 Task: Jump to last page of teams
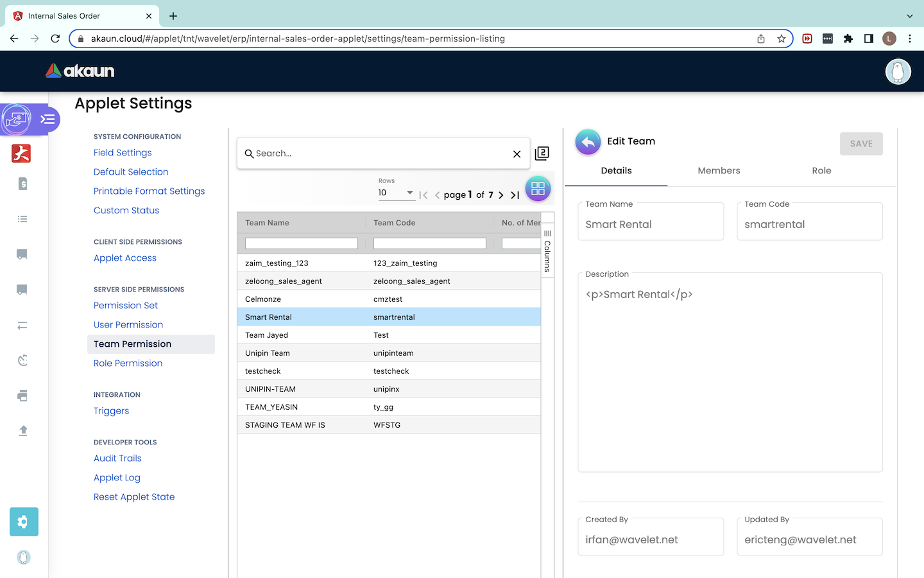[515, 195]
